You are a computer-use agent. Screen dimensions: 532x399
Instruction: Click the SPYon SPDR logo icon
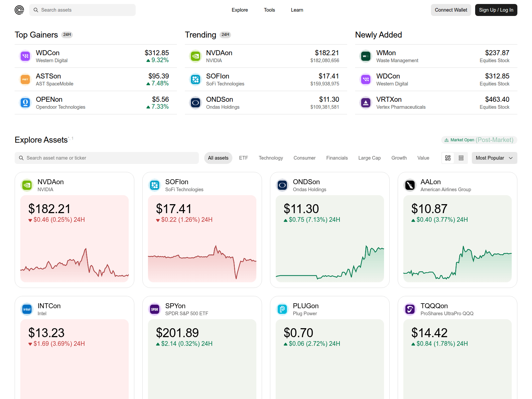155,309
